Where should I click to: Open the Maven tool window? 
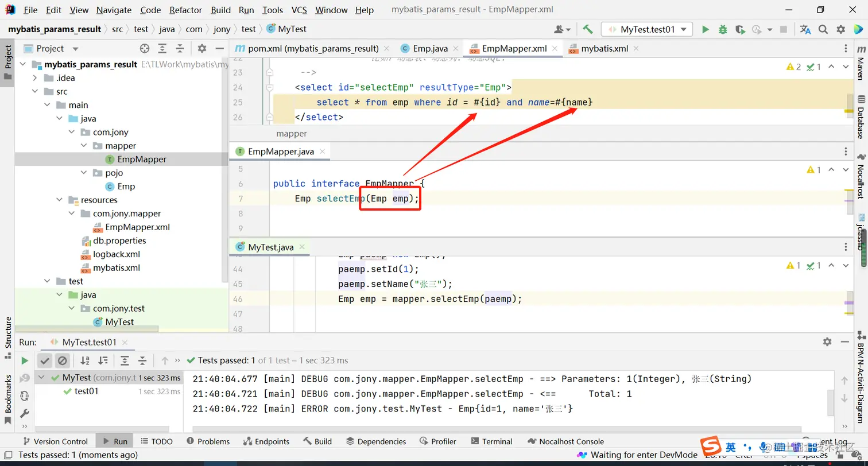(x=861, y=64)
